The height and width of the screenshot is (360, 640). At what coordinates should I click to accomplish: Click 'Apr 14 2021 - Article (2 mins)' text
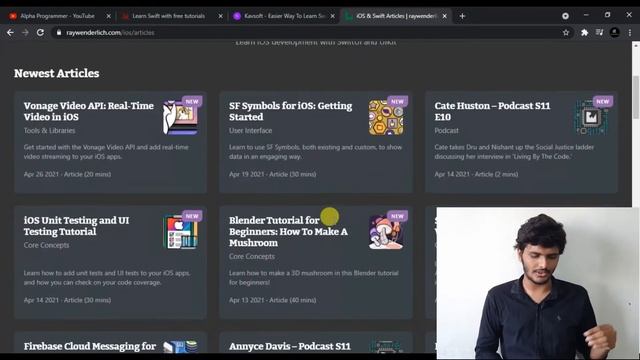[x=476, y=174]
